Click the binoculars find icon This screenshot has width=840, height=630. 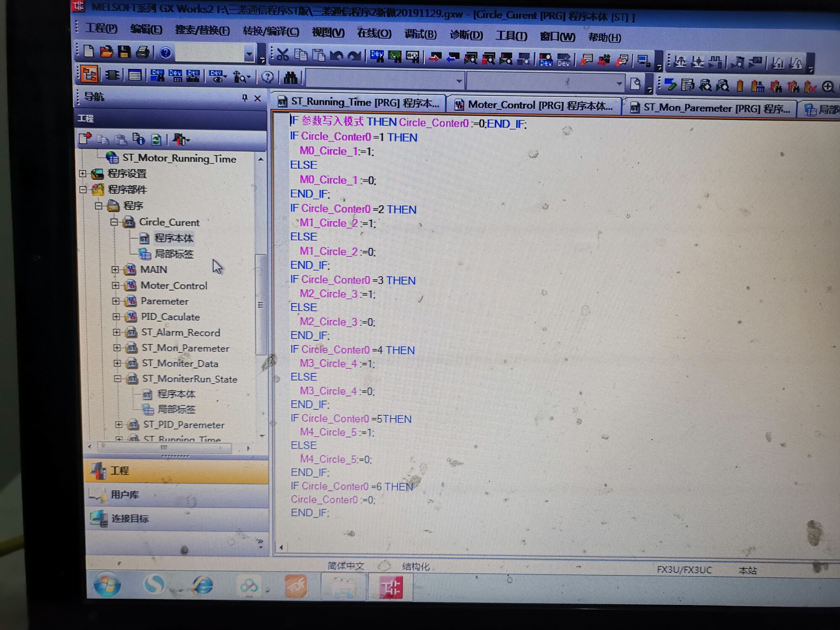click(x=291, y=77)
